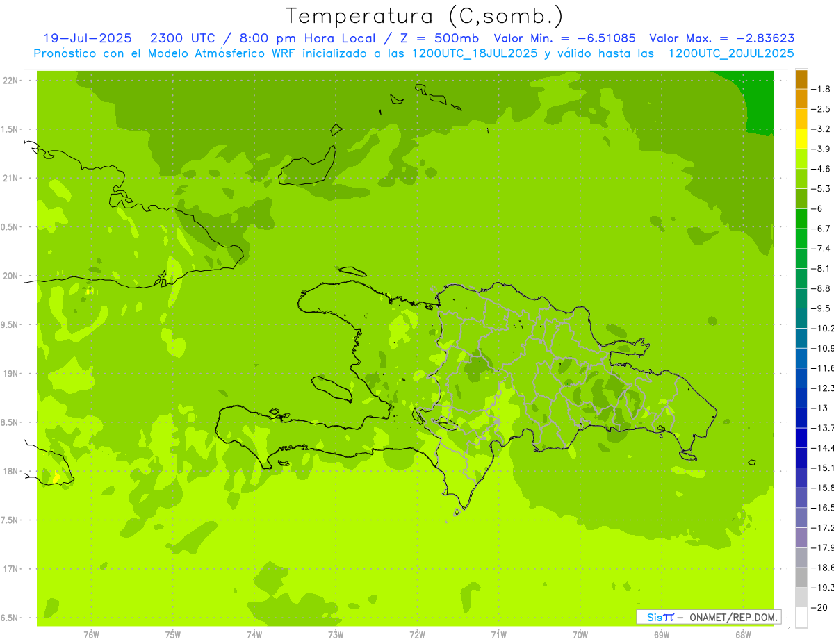Click the "-1.8" colorbar value
The width and height of the screenshot is (834, 644).
[821, 89]
